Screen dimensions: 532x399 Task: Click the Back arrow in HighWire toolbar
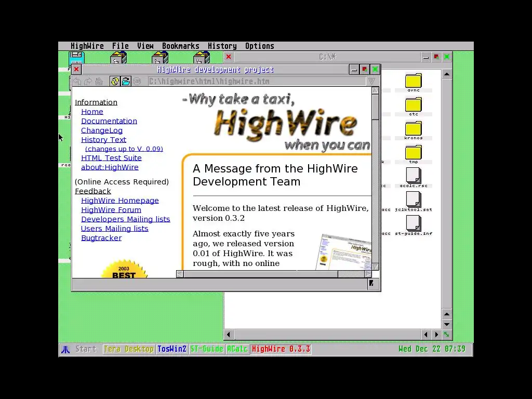(77, 82)
